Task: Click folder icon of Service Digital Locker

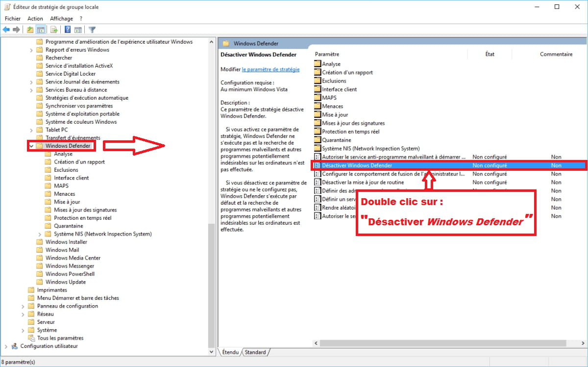Action: coord(40,74)
